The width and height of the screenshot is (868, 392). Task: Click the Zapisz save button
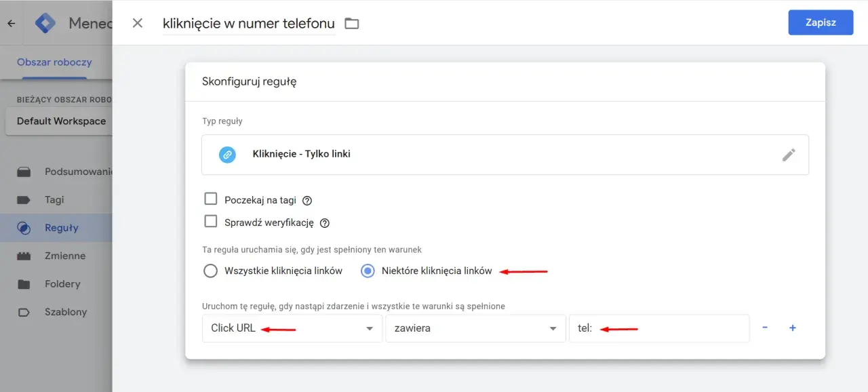click(x=821, y=22)
